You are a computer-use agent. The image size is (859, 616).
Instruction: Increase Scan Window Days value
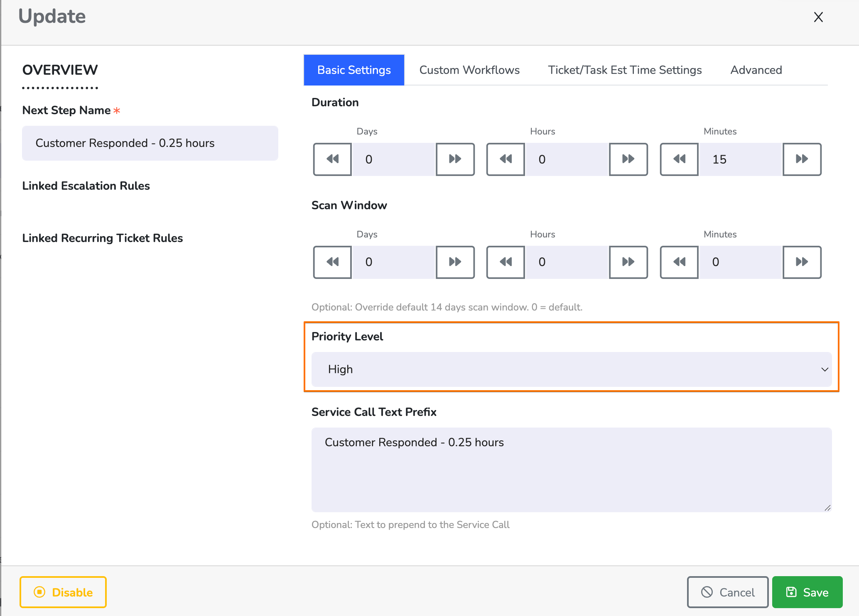click(455, 262)
